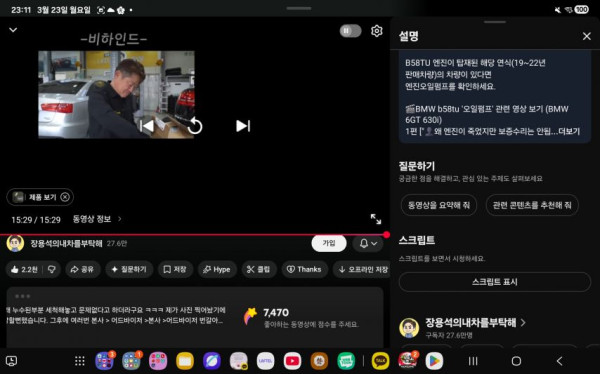Open the red game app with badge 2
The width and height of the screenshot is (600, 374).
(407, 361)
